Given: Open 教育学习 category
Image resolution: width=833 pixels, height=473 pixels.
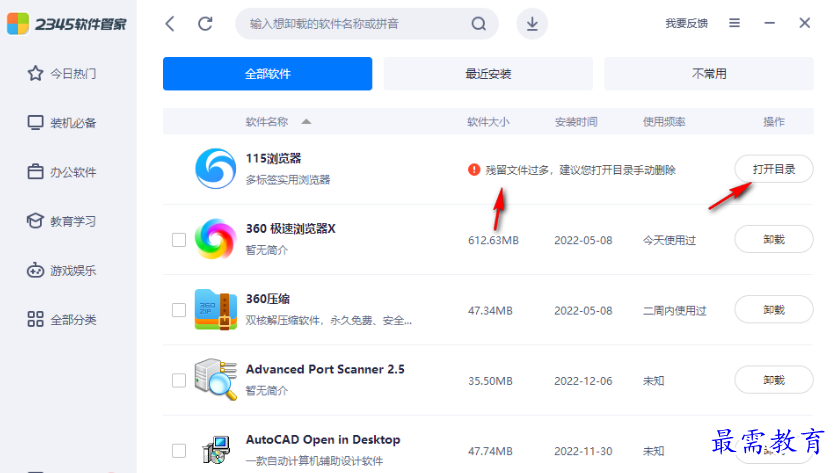Looking at the screenshot, I should pyautogui.click(x=62, y=221).
